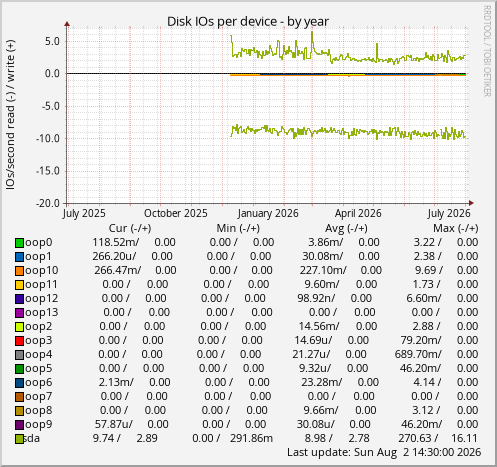Image resolution: width=497 pixels, height=467 pixels.
Task: Click the loop12 dark blue legend swatch
Action: click(x=19, y=299)
